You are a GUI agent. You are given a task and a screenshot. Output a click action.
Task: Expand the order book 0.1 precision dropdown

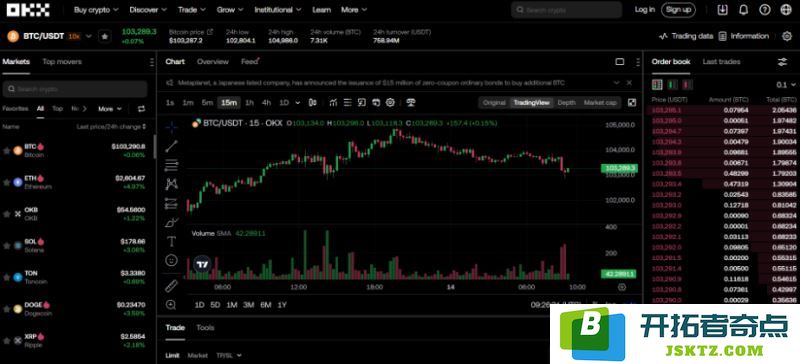coord(786,85)
